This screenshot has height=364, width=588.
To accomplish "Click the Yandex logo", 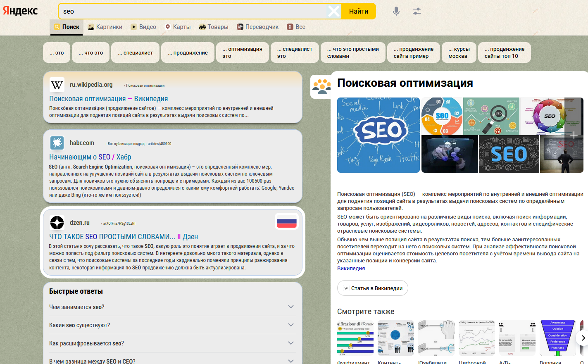I will (x=20, y=11).
